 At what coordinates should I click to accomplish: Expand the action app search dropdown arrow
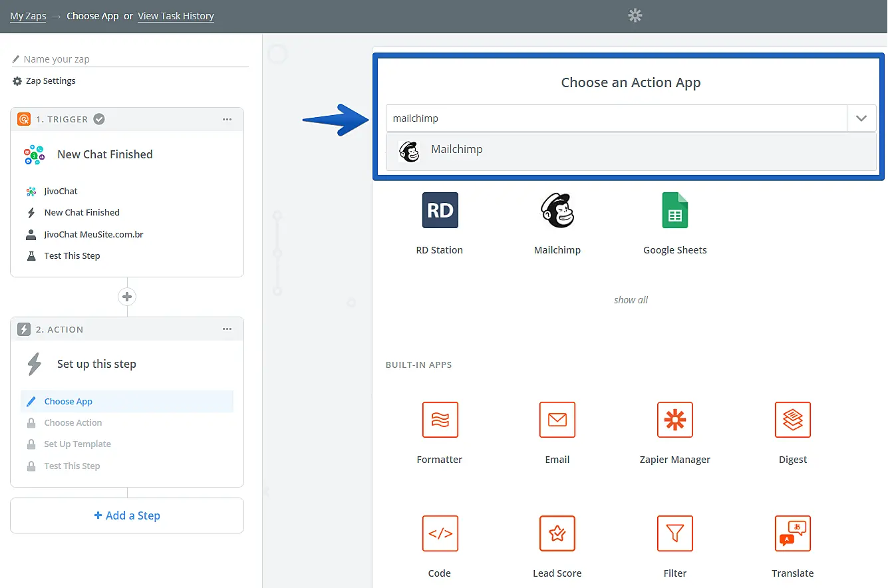tap(861, 118)
